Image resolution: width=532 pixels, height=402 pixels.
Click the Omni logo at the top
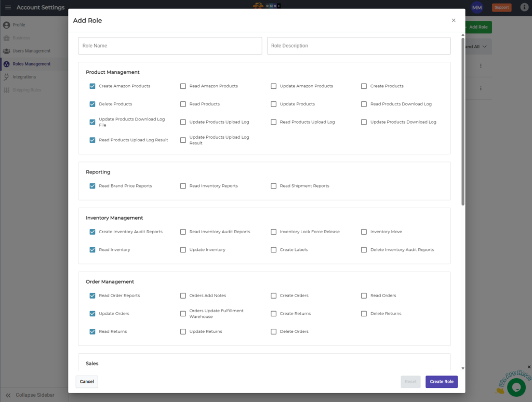[x=267, y=5]
